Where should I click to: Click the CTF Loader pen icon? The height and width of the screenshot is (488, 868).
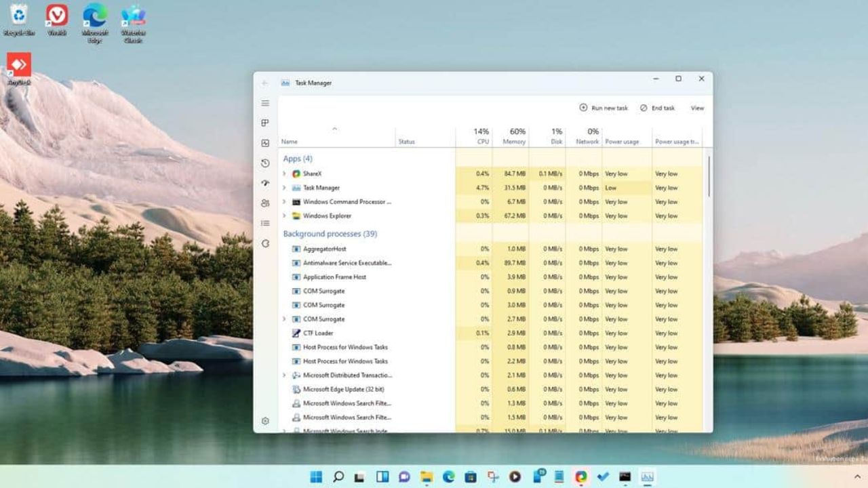(x=296, y=333)
